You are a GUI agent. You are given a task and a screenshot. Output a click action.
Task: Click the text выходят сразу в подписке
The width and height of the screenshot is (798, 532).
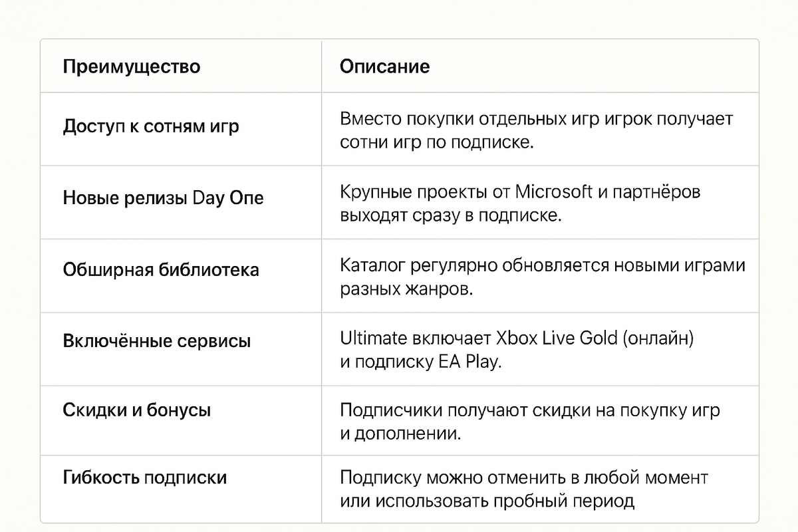(451, 216)
